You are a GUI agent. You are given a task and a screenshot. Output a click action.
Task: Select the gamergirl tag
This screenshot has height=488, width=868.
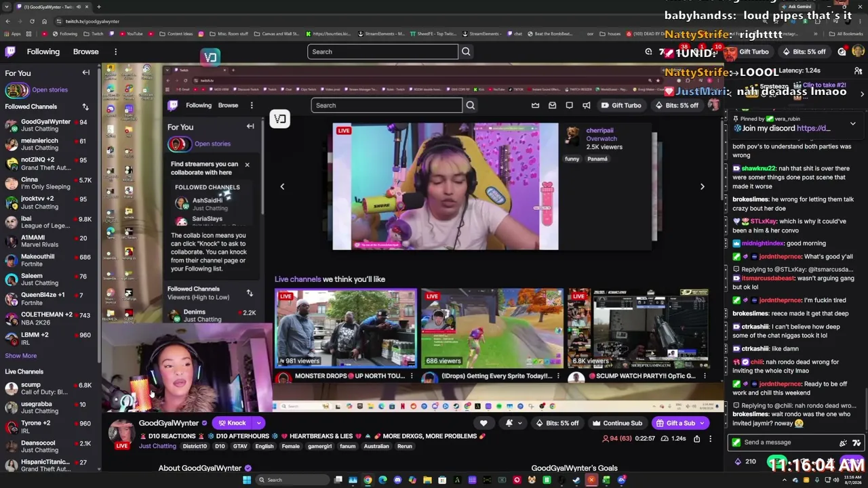[319, 446]
